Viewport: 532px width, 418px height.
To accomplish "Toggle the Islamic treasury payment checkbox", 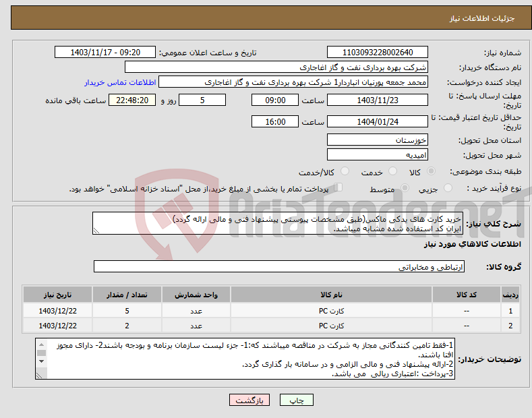I will 338,187.
